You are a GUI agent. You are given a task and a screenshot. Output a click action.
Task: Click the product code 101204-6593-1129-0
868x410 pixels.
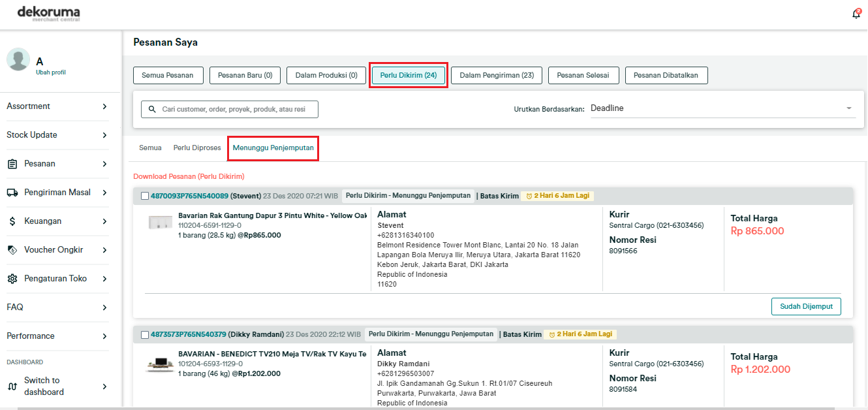click(210, 364)
